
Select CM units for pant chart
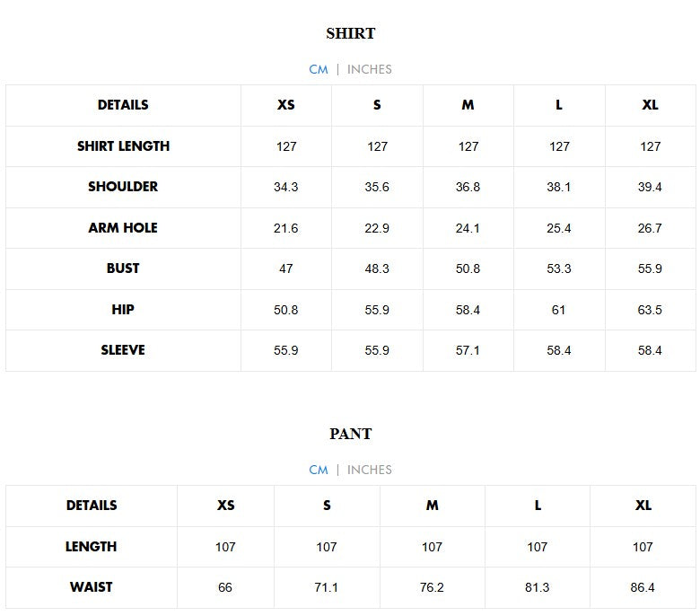319,470
